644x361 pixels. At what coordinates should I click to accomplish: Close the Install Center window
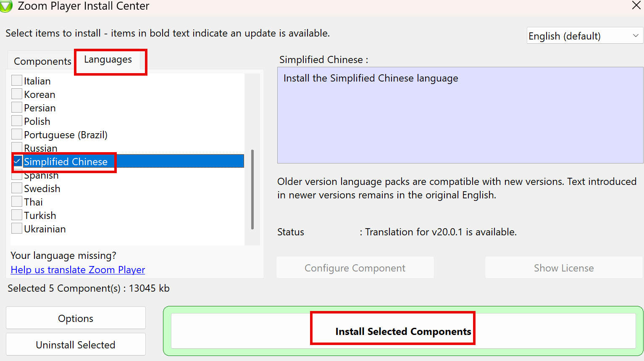[x=636, y=5]
